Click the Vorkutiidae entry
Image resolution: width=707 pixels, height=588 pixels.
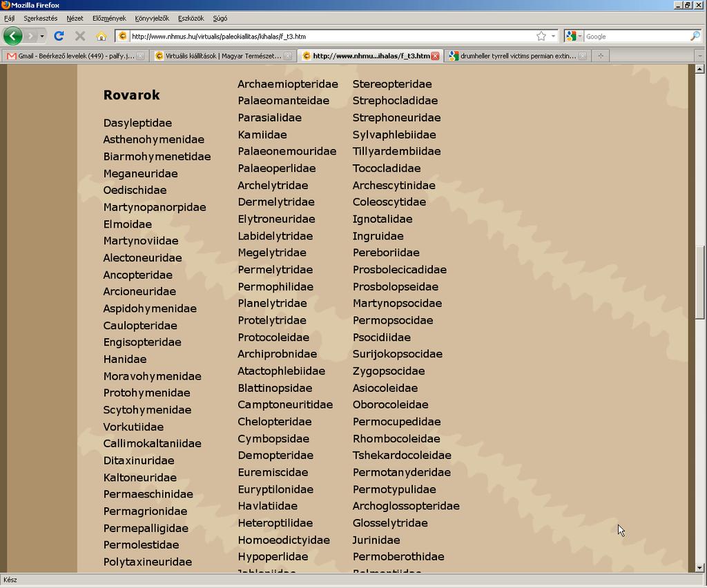click(133, 427)
